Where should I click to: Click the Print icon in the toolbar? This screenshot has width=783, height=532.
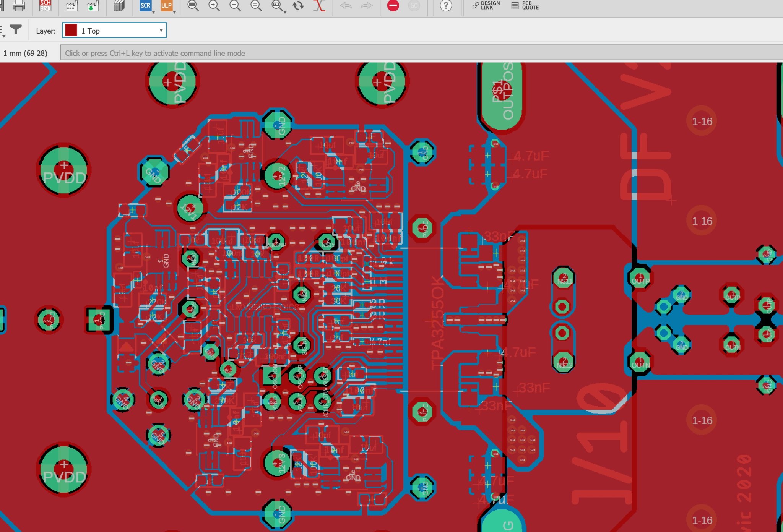point(18,5)
